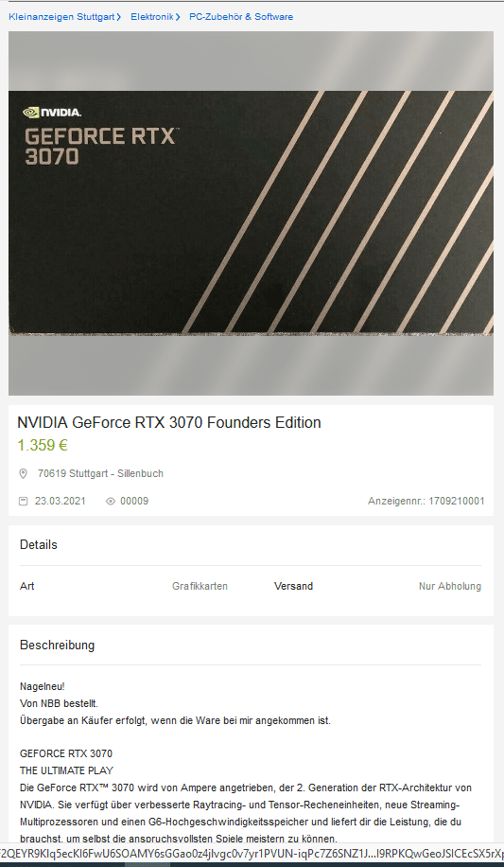The width and height of the screenshot is (504, 867).
Task: Open the Kleinanzeigen Stuttgart breadcrumb link
Action: (x=61, y=17)
